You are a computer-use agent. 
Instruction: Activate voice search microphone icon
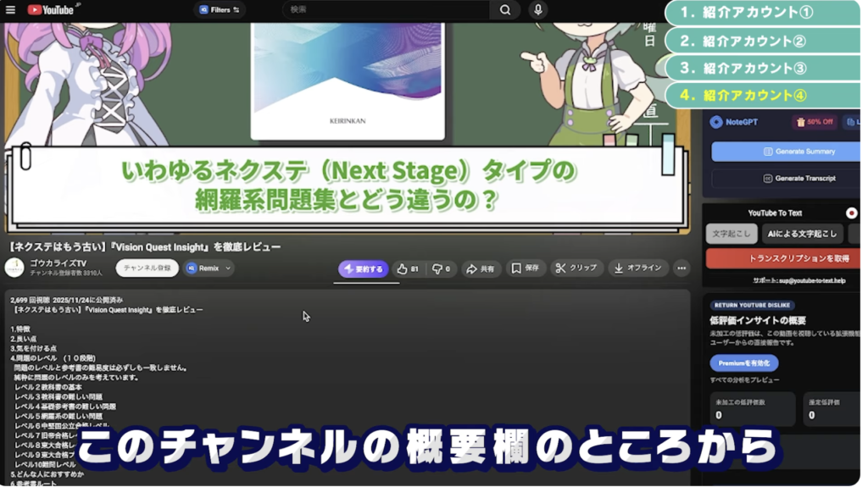(x=537, y=10)
